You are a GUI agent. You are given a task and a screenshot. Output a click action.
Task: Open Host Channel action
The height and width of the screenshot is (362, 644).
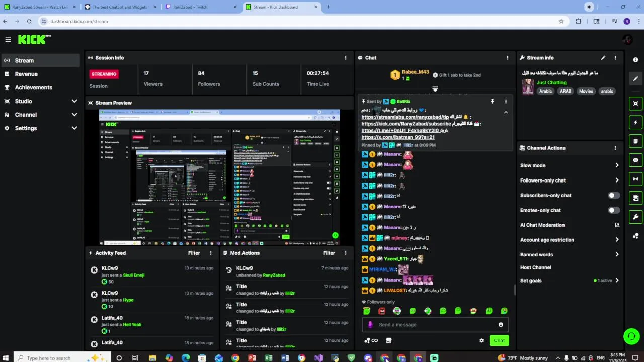(x=535, y=268)
